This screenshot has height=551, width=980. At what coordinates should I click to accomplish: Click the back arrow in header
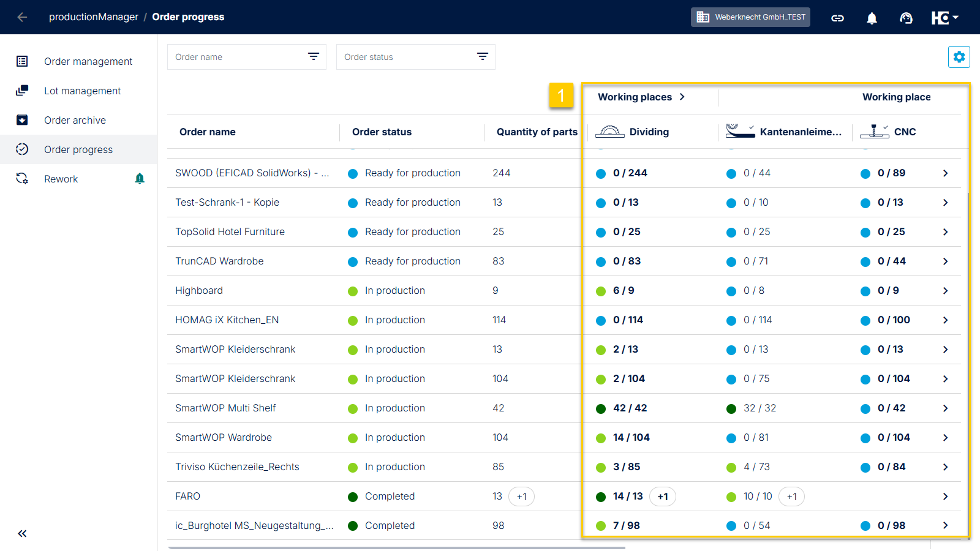click(x=23, y=17)
